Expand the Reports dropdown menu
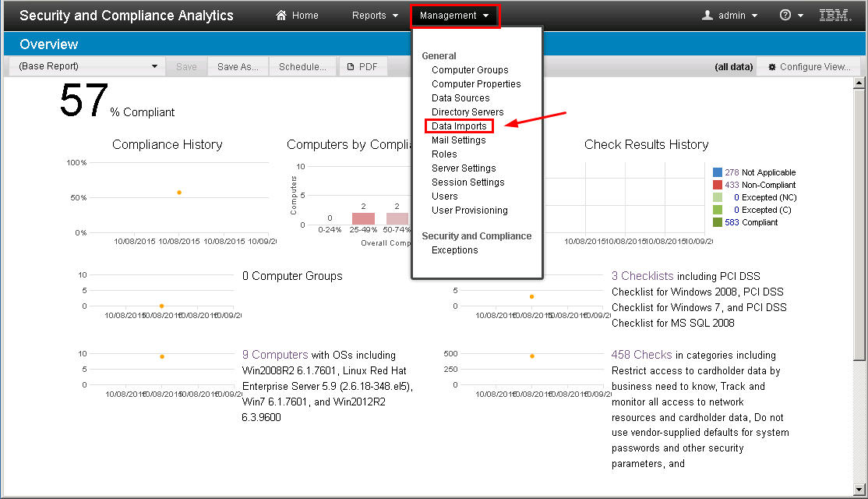868x499 pixels. click(375, 16)
